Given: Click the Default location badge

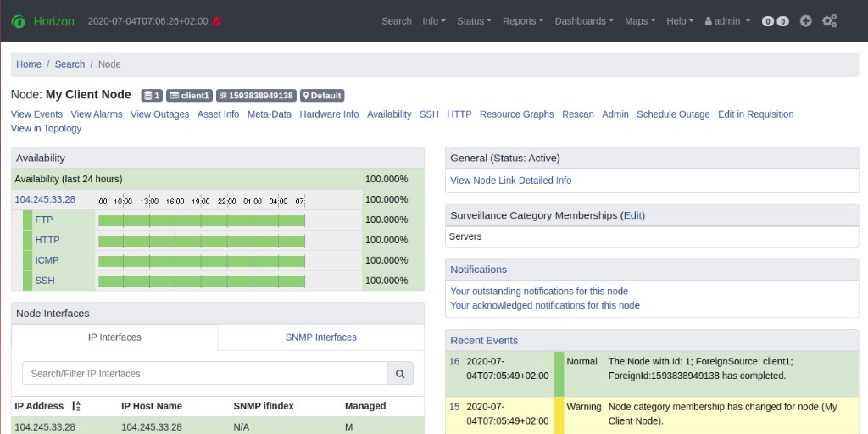Looking at the screenshot, I should (322, 95).
